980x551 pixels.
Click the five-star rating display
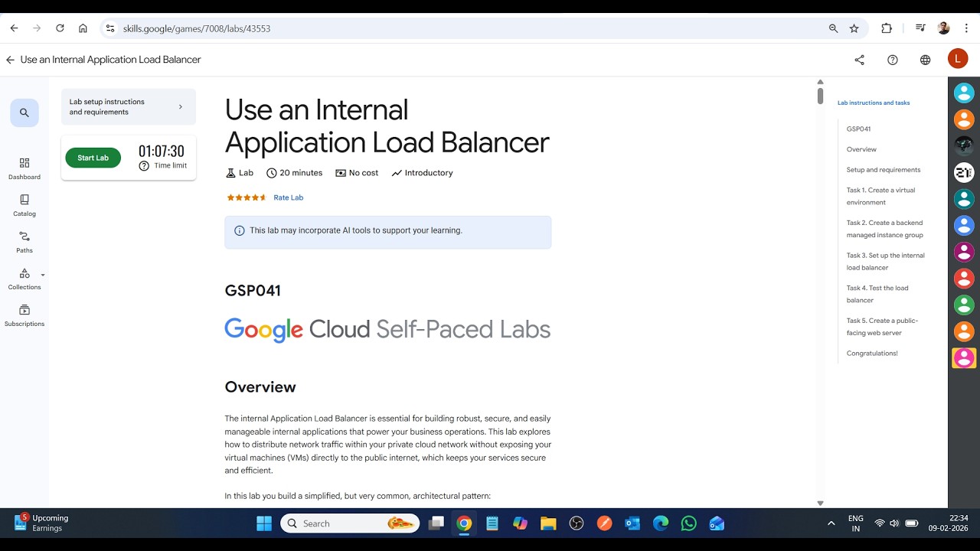[x=246, y=197]
